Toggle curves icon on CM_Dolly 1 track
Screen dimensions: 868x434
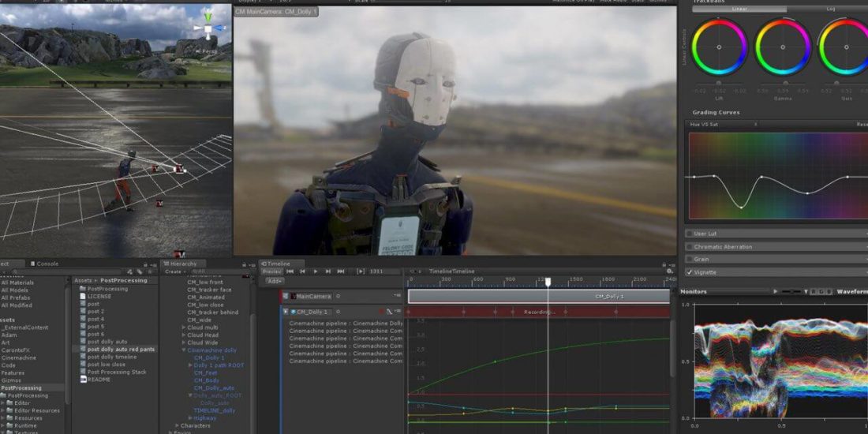390,312
